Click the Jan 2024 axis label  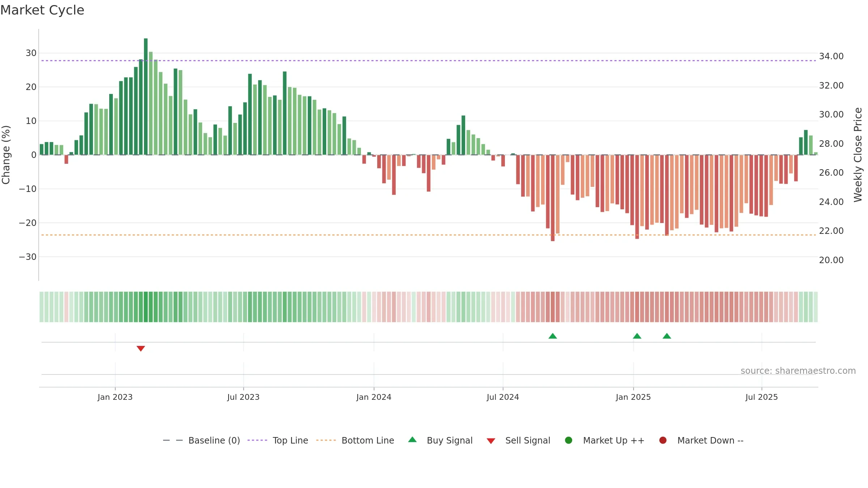pos(374,397)
